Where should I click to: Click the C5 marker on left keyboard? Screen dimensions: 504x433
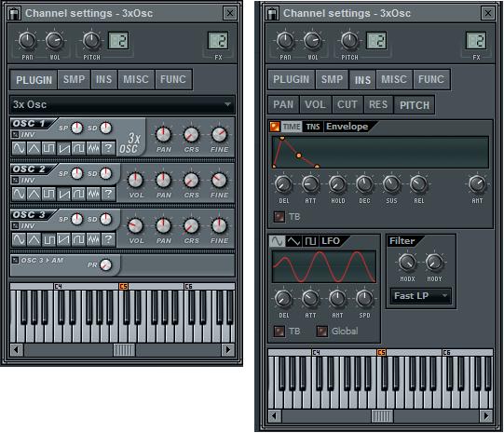tap(123, 286)
